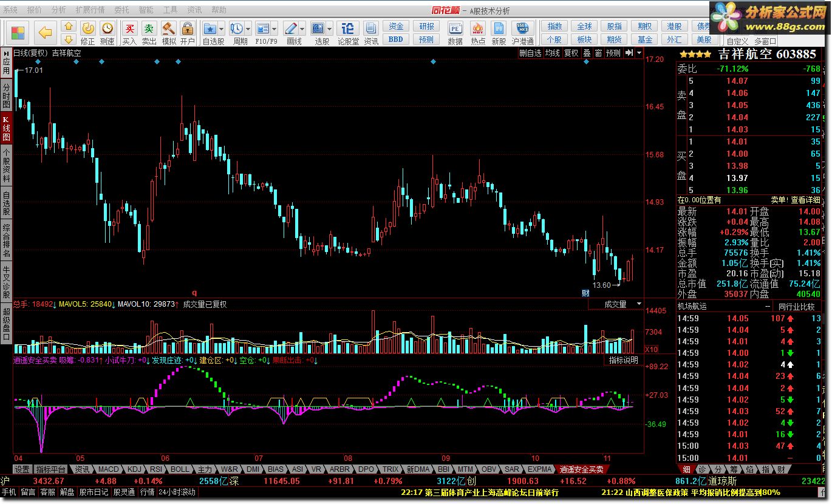Toggle the X10 volume scale
The image size is (832, 504).
tap(651, 349)
